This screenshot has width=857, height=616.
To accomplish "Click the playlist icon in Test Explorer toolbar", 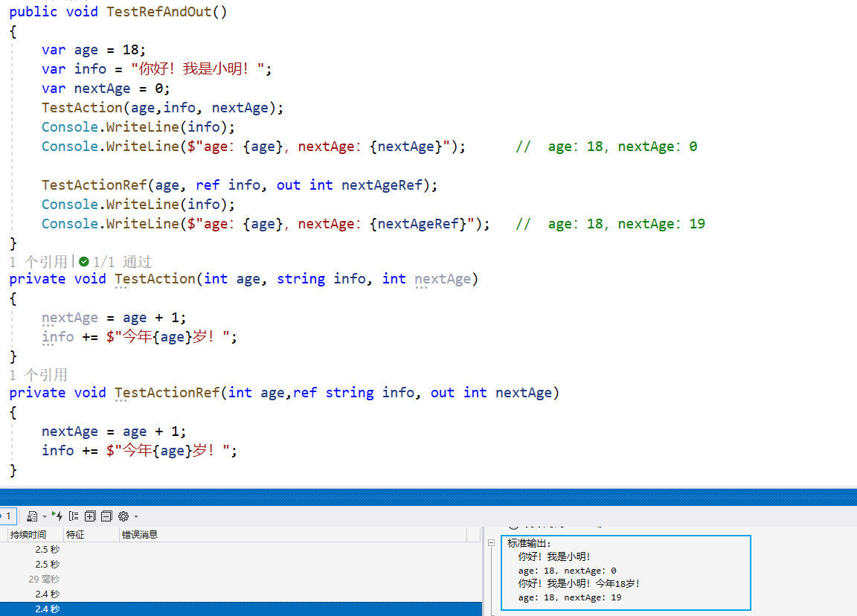I will (32, 516).
